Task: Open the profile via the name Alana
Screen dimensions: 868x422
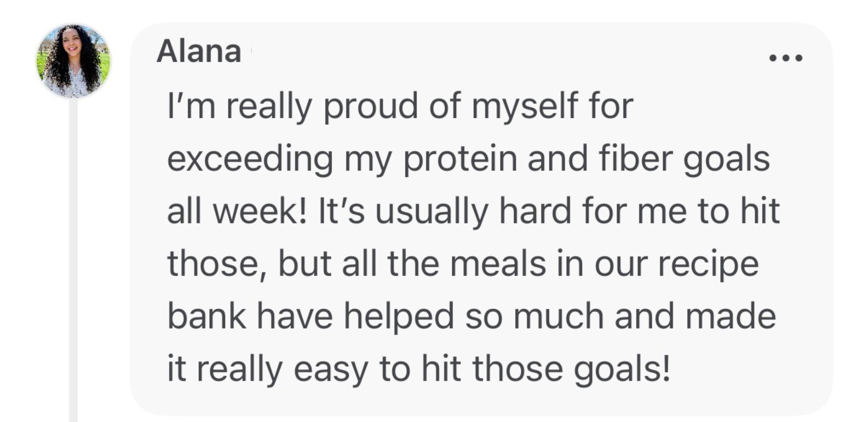Action: pyautogui.click(x=199, y=51)
